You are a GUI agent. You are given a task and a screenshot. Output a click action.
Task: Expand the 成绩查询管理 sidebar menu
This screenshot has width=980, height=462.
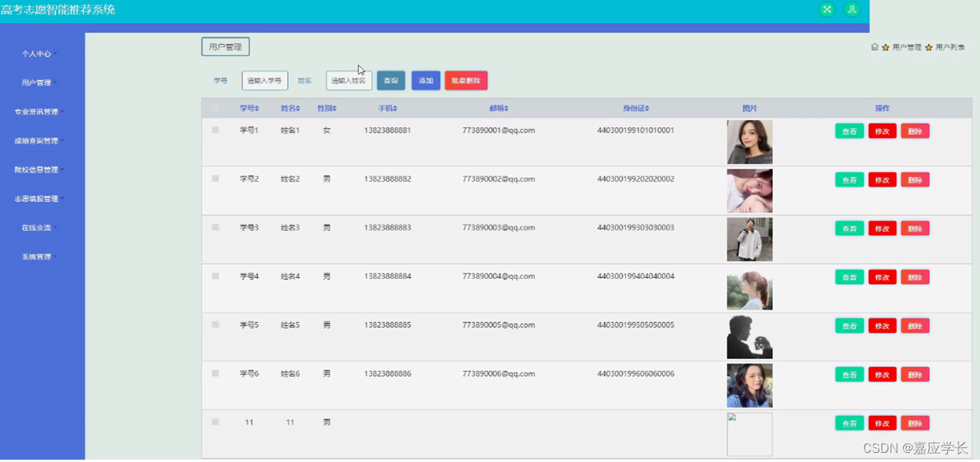coord(40,141)
